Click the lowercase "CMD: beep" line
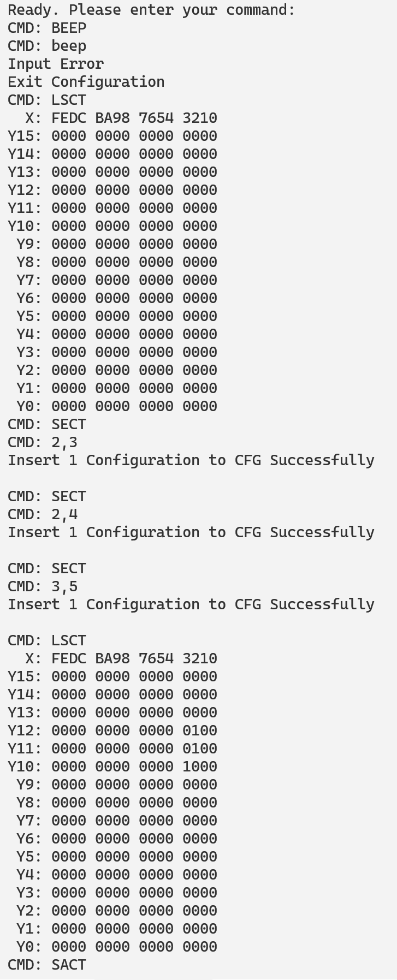This screenshot has height=980, width=397. tap(47, 46)
